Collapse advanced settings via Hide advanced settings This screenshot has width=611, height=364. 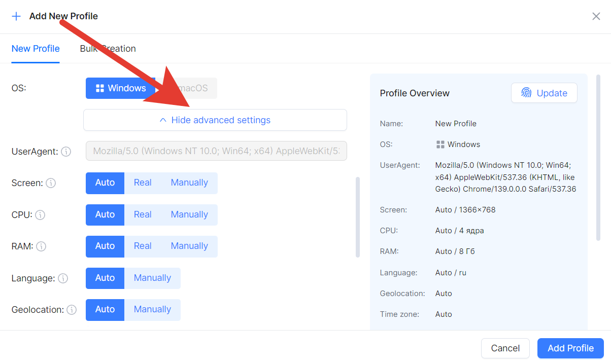pos(215,120)
